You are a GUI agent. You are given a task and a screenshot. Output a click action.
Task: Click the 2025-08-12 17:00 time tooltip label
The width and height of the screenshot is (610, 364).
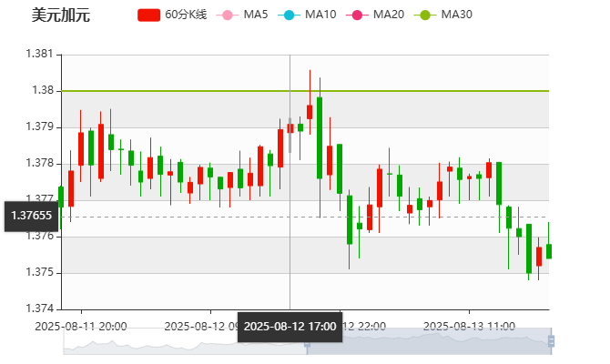point(290,326)
